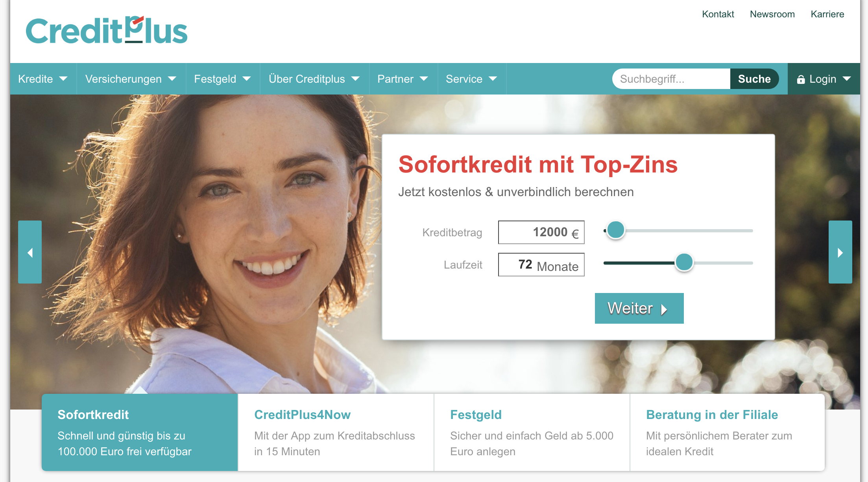Expand the Über Creditplus dropdown
Screen dimensions: 868x482
click(312, 79)
